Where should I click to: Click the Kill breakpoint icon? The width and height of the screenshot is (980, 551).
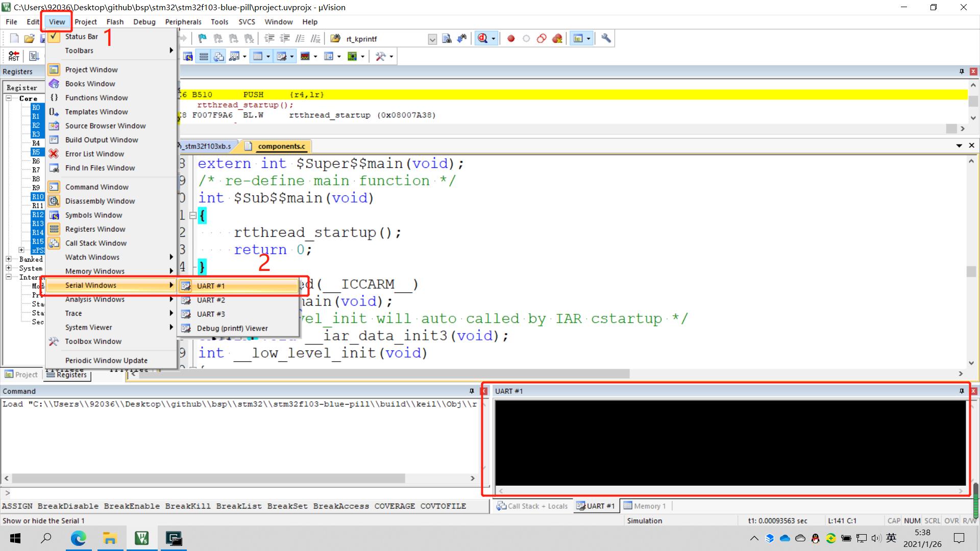pyautogui.click(x=557, y=38)
